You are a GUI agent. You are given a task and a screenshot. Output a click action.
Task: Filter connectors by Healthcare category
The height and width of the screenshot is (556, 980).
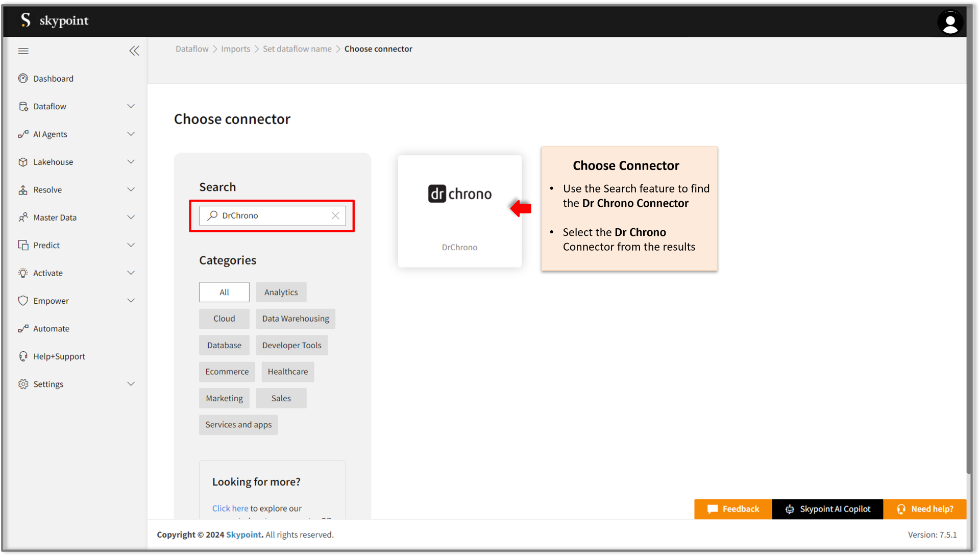(287, 372)
